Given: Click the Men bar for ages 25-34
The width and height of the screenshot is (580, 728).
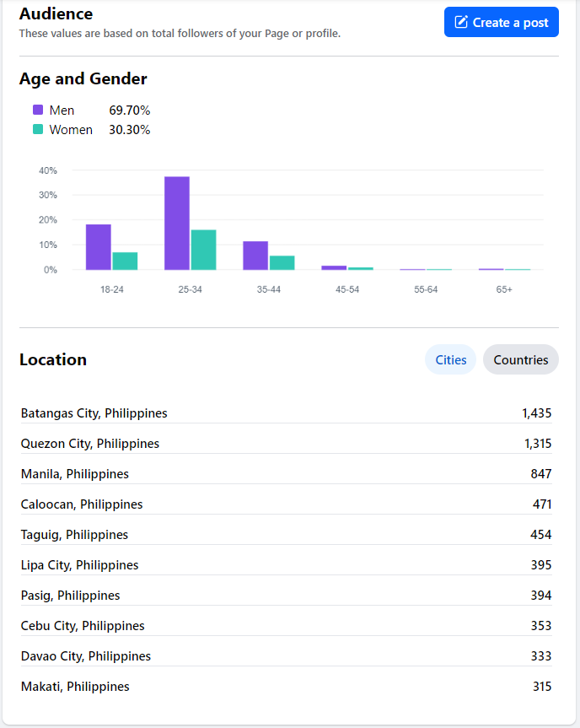Looking at the screenshot, I should (177, 223).
